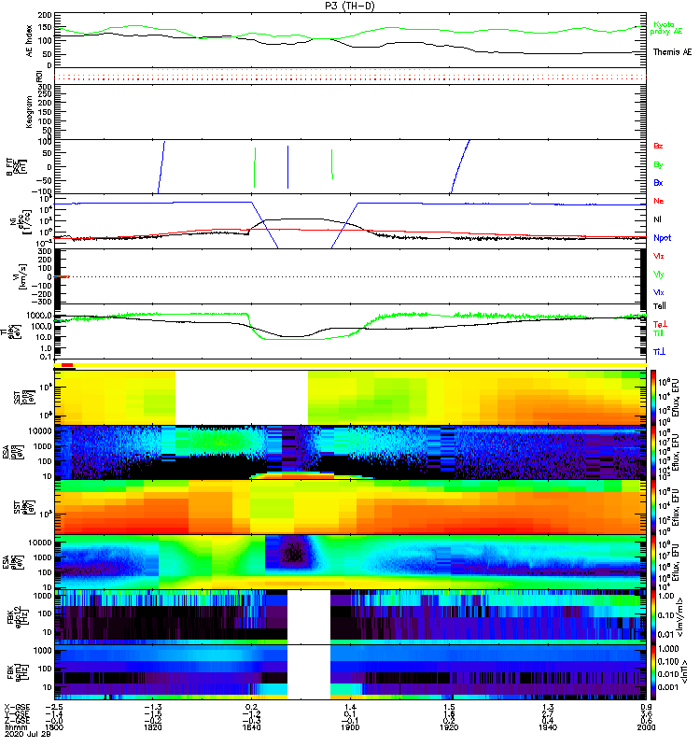Click the plot title "P3 (TH-D)"
700x747 pixels.
(350, 6)
